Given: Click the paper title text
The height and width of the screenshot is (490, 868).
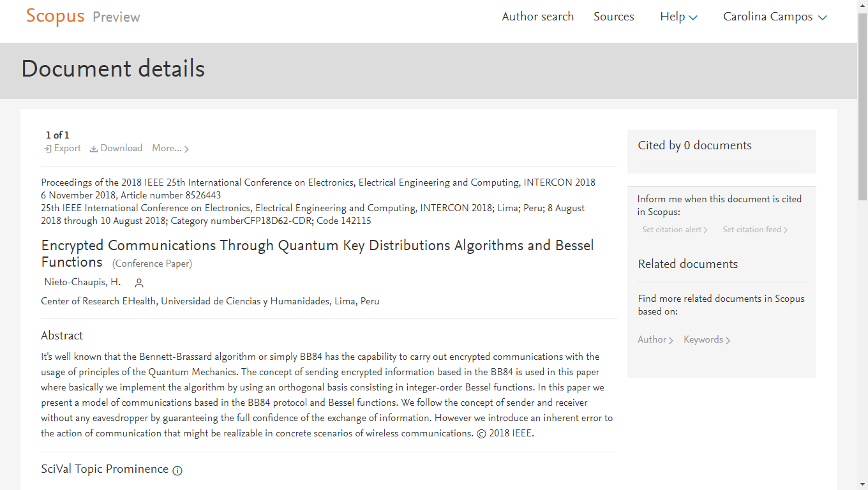Looking at the screenshot, I should [x=317, y=254].
